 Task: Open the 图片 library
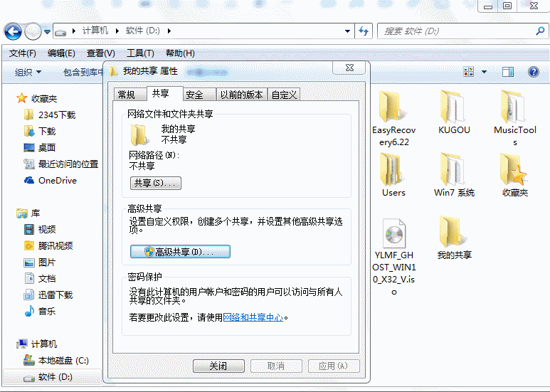pos(40,263)
